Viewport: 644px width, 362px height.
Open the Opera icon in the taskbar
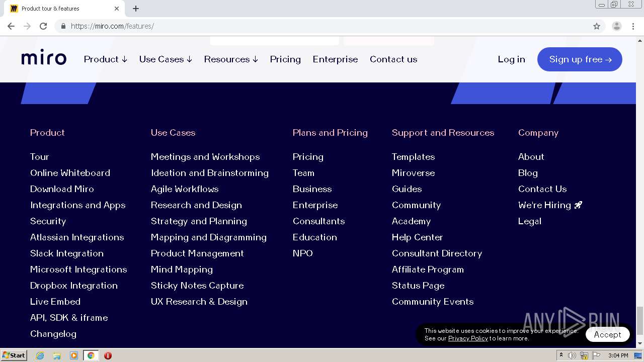click(108, 355)
